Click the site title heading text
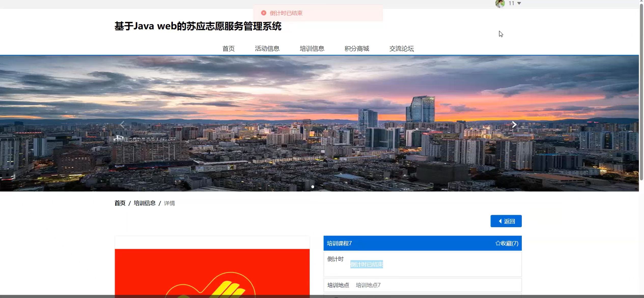 coord(198,26)
